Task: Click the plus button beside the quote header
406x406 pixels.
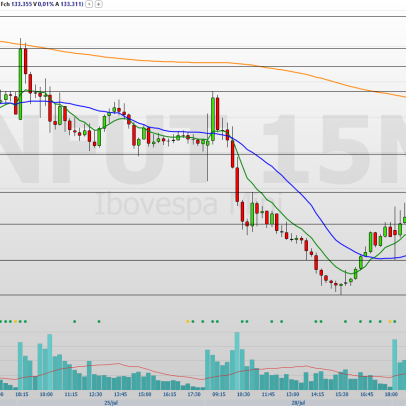Action: [99, 4]
